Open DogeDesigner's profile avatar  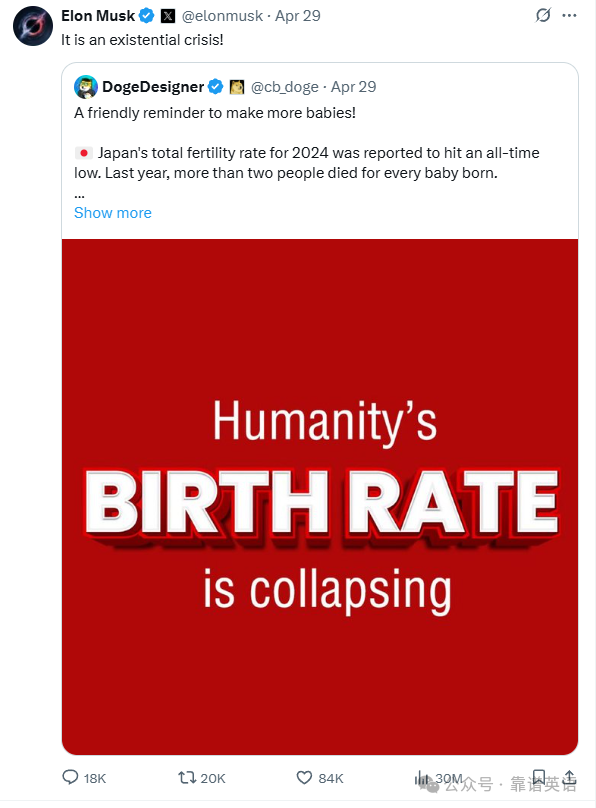86,87
